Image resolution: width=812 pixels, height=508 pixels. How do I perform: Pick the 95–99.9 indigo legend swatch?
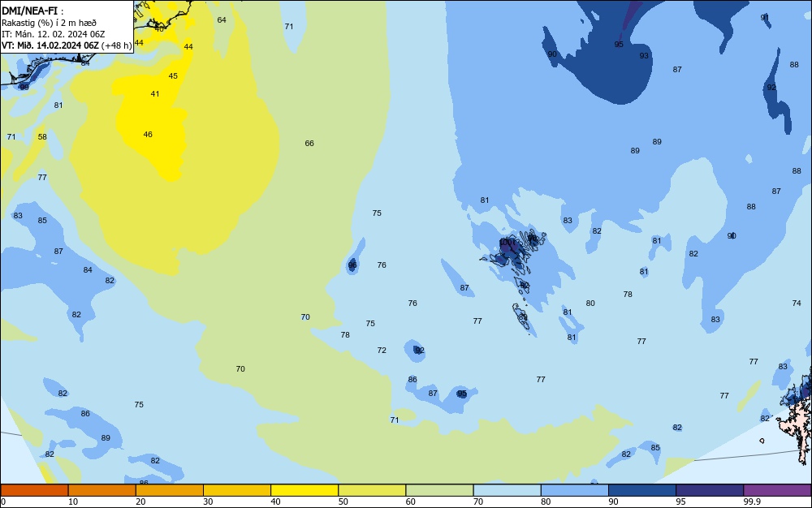[x=710, y=490]
